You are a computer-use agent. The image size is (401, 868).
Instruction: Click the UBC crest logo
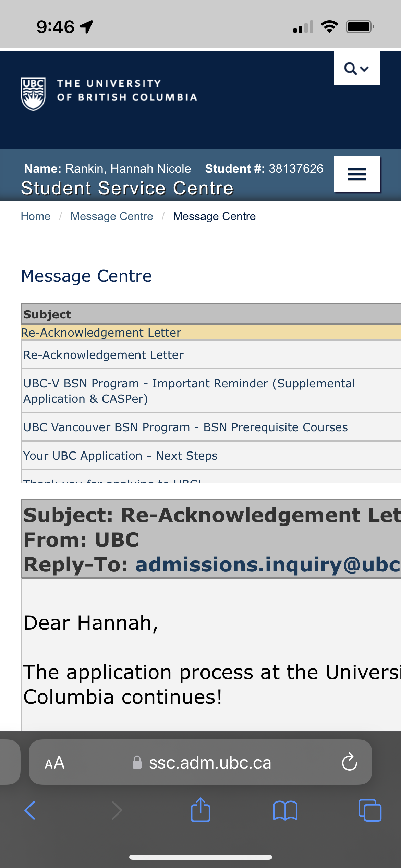(x=33, y=94)
